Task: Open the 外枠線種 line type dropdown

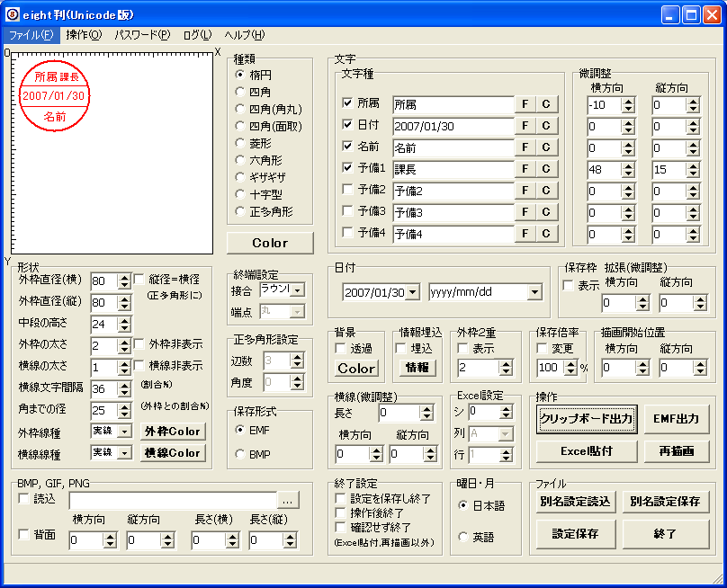Action: tap(124, 431)
